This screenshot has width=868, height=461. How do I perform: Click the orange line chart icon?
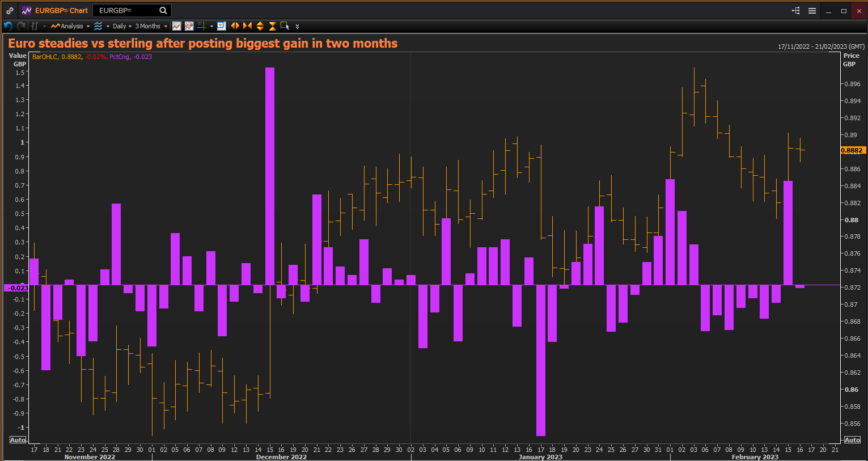point(177,26)
